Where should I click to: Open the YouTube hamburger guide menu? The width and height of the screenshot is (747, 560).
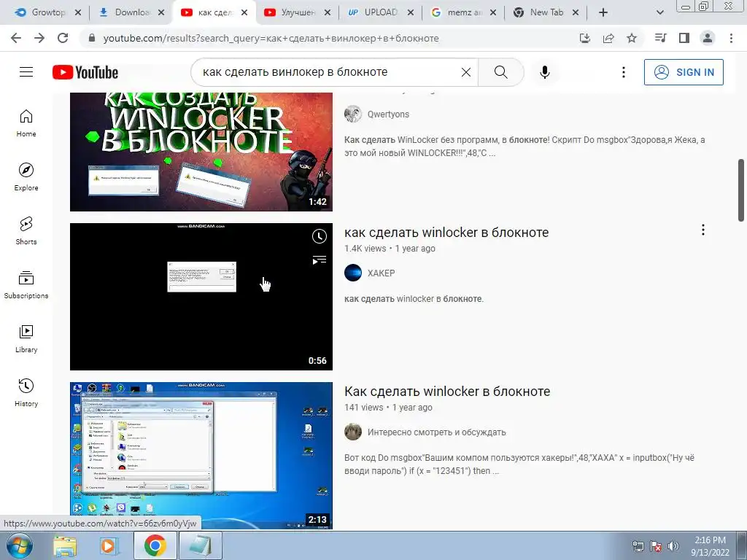[x=26, y=72]
